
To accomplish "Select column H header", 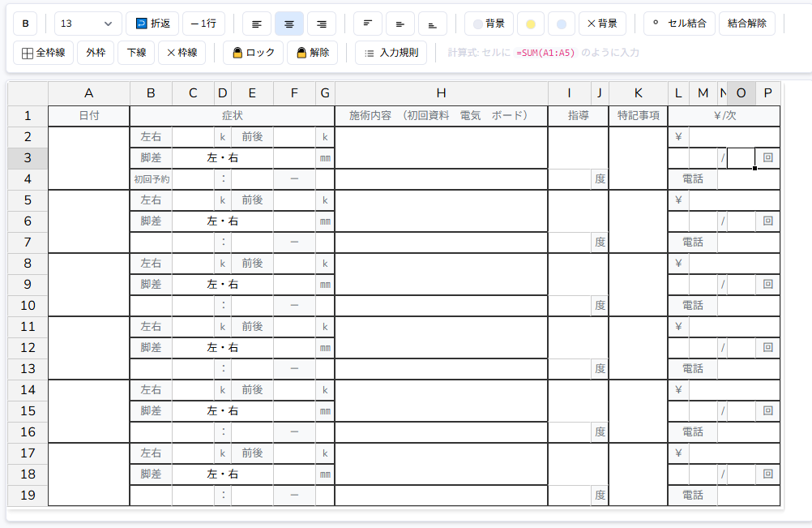I will [441, 93].
